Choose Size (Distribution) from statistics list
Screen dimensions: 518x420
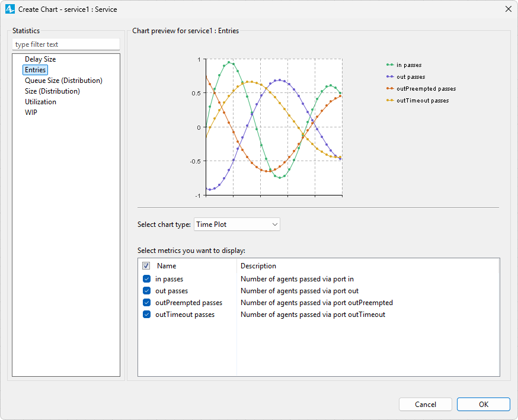pos(52,91)
